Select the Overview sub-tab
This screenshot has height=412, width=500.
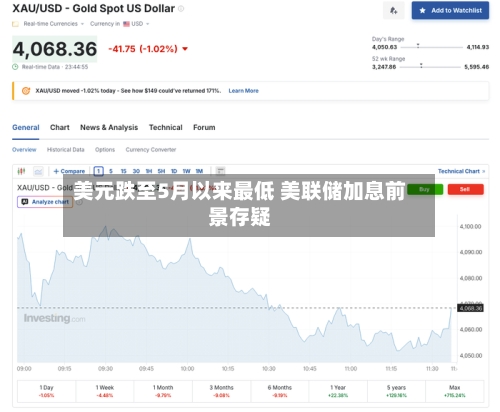click(x=24, y=150)
